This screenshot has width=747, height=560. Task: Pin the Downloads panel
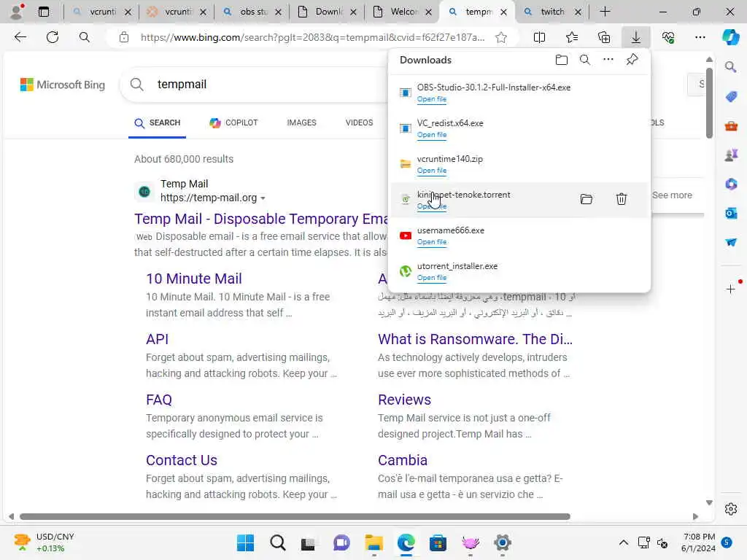632,60
